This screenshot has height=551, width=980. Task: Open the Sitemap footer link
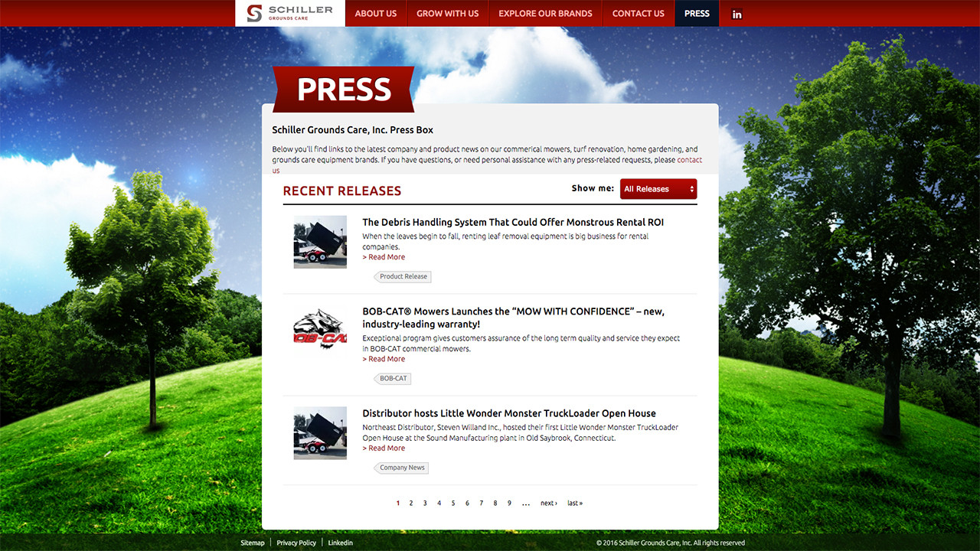pos(253,543)
